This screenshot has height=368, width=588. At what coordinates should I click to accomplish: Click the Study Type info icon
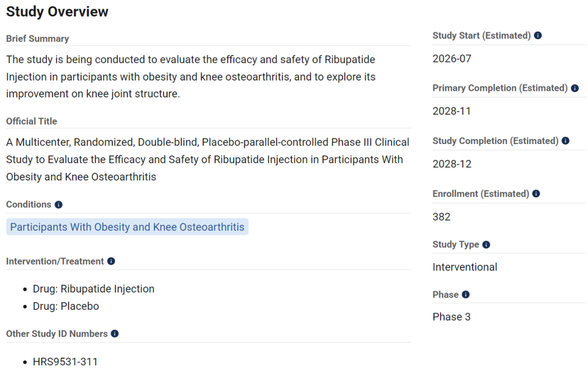click(486, 245)
